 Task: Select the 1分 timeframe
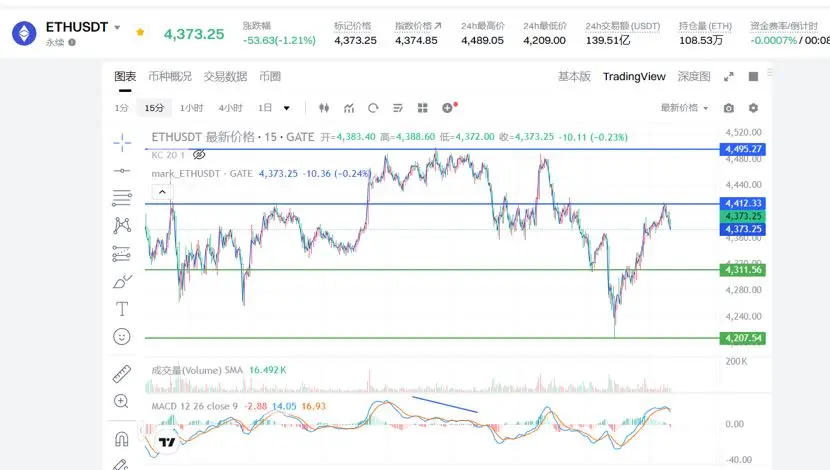point(121,108)
